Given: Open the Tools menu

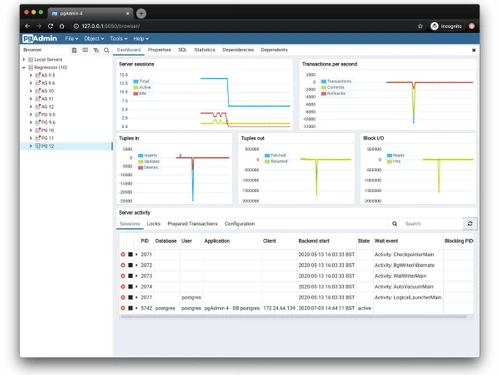Looking at the screenshot, I should pyautogui.click(x=119, y=39).
